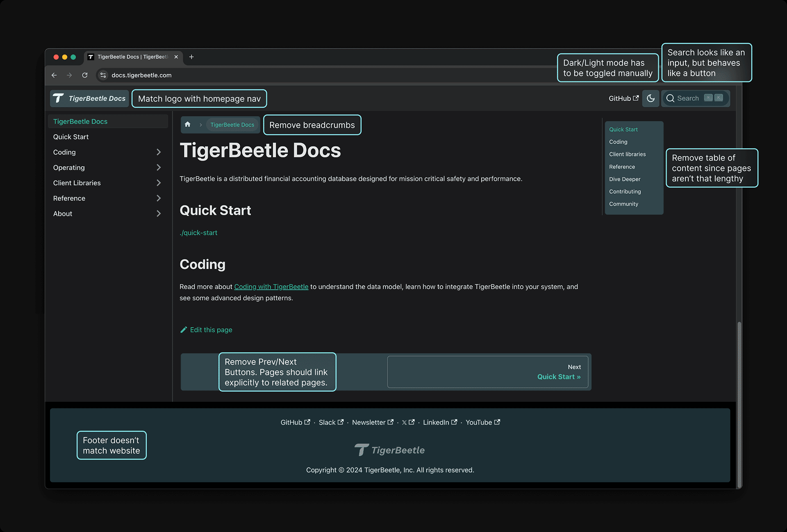The image size is (787, 532).
Task: Expand the Coding sidebar section
Action: (159, 152)
